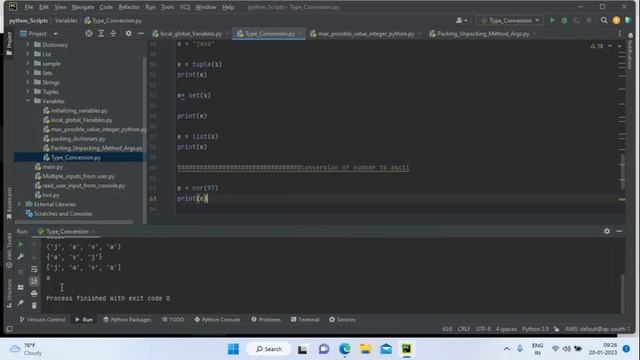
Task: Click Expand All icon in Project panel
Action: (101, 33)
